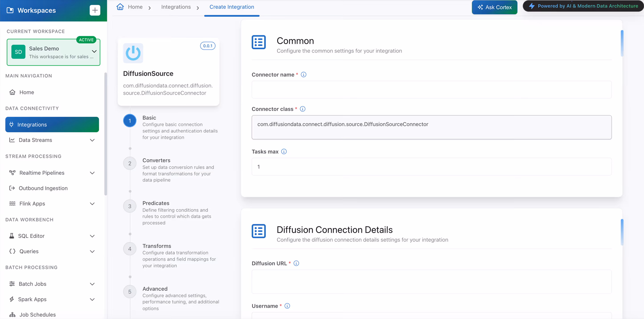Go to step 4 Transforms
The height and width of the screenshot is (319, 644).
click(130, 249)
